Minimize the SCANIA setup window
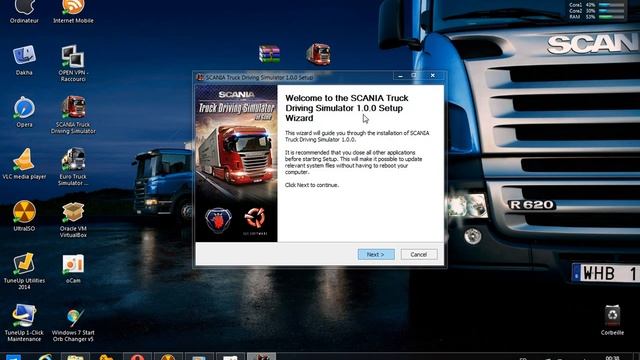The image size is (640, 360). click(x=400, y=76)
